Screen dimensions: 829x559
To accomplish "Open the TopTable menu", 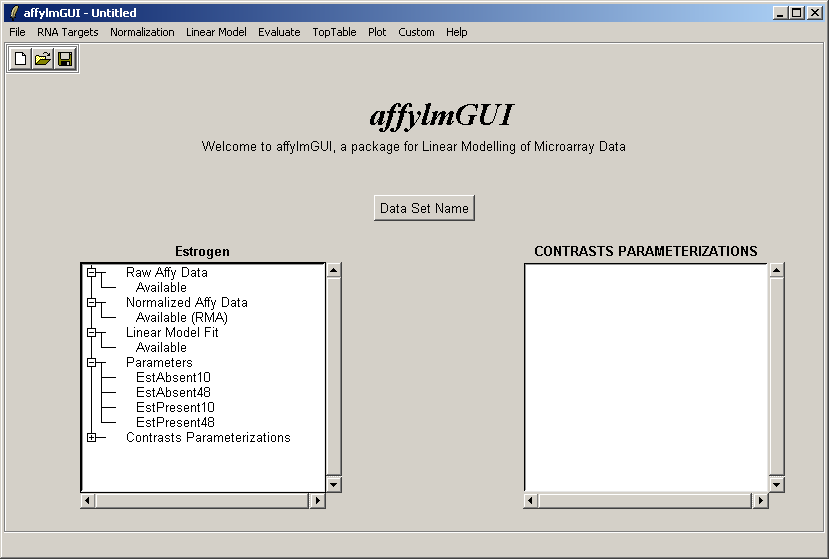I will tap(334, 32).
